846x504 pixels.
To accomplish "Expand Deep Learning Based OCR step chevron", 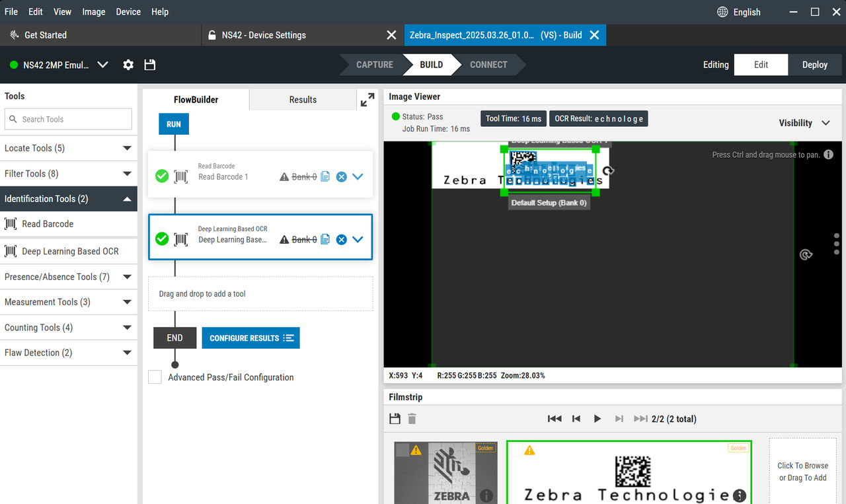I will coord(358,239).
